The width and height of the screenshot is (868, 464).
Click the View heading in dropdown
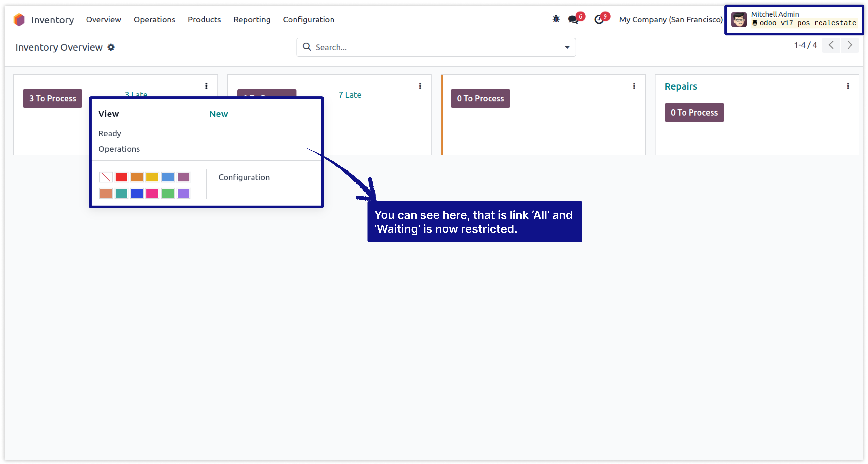point(108,114)
